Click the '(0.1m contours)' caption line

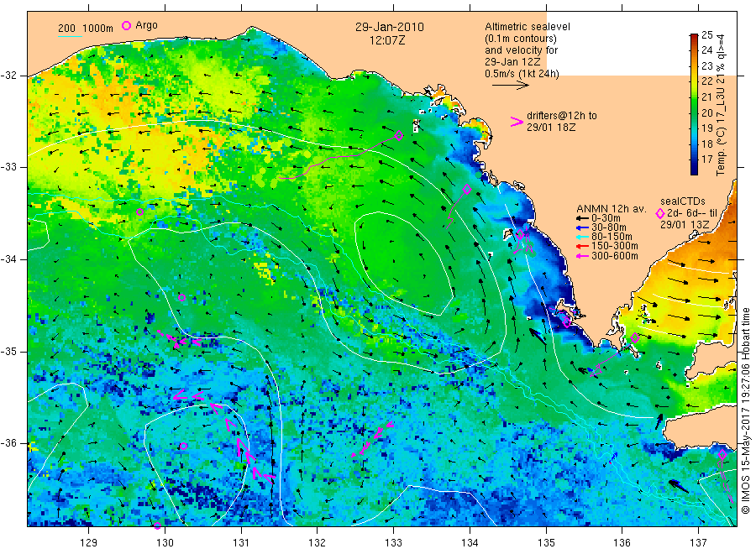(x=521, y=39)
